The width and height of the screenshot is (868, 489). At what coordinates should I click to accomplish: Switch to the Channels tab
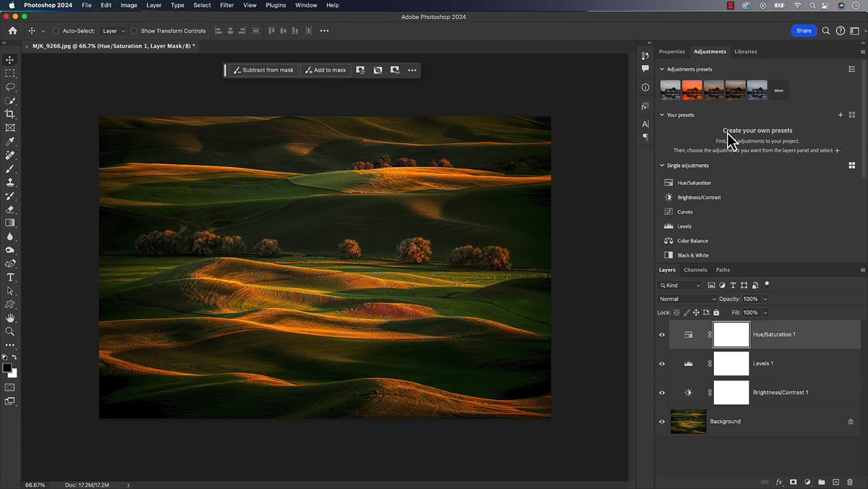coord(696,270)
